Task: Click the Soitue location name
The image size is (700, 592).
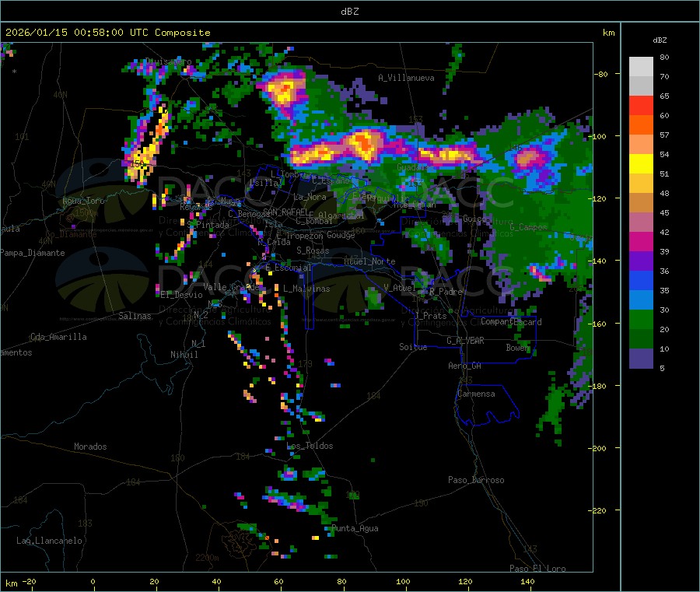Action: [413, 347]
